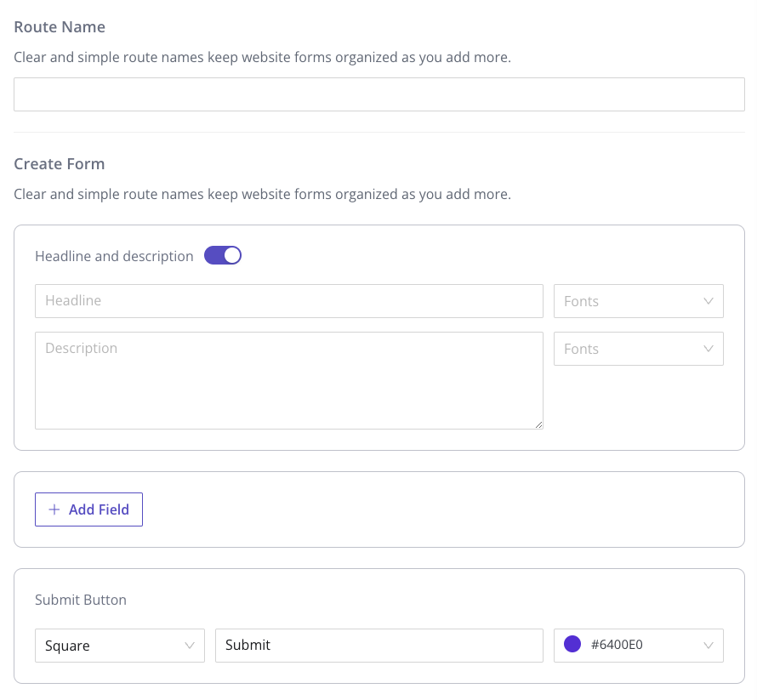Click inside the Description textarea
The height and width of the screenshot is (700, 757).
pyautogui.click(x=288, y=380)
